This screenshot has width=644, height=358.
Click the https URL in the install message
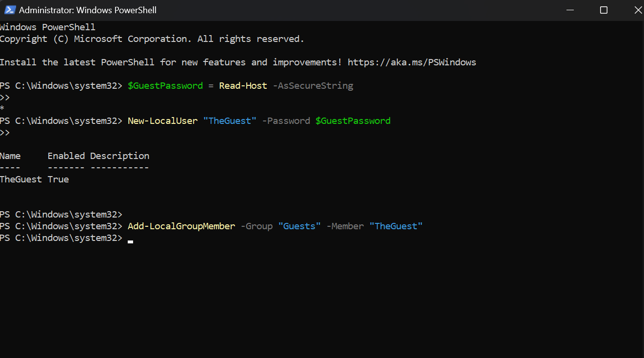coord(411,62)
